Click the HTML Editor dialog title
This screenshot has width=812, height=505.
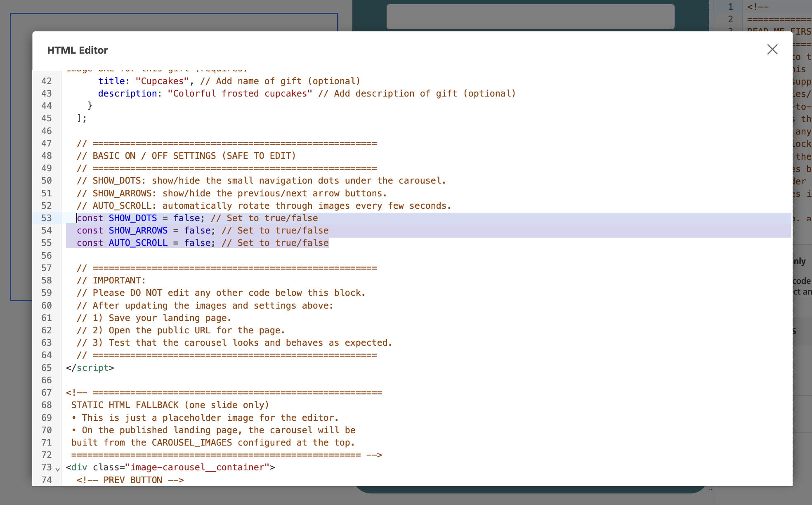(x=77, y=50)
